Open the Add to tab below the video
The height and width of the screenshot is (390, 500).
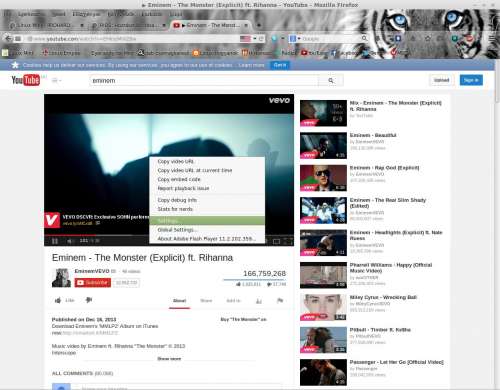pos(233,301)
